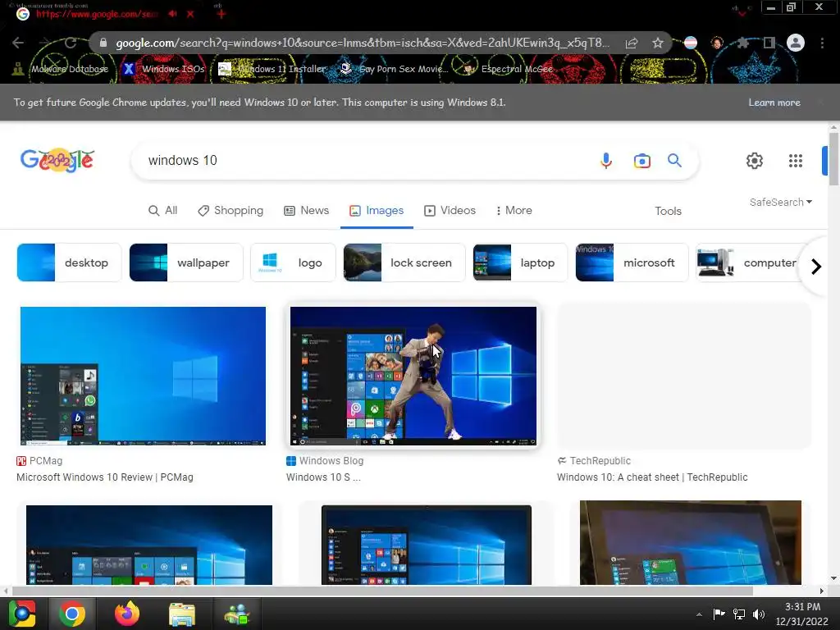The width and height of the screenshot is (840, 630).
Task: Open Google quick settings gear
Action: (x=755, y=160)
